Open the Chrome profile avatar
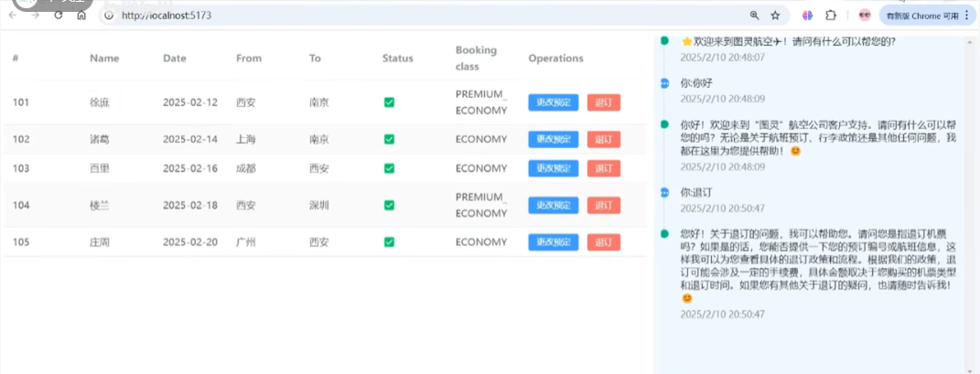This screenshot has height=374, width=980. [x=865, y=16]
